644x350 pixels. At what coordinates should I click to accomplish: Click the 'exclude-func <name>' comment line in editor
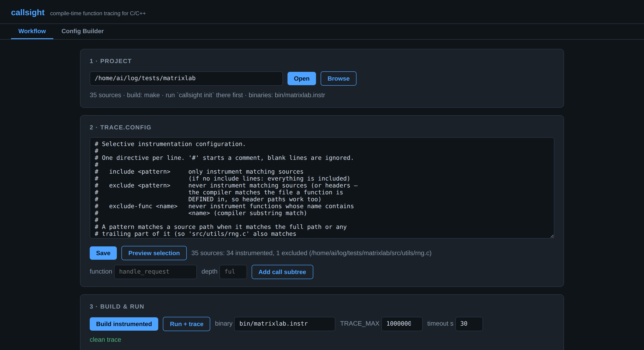224,206
